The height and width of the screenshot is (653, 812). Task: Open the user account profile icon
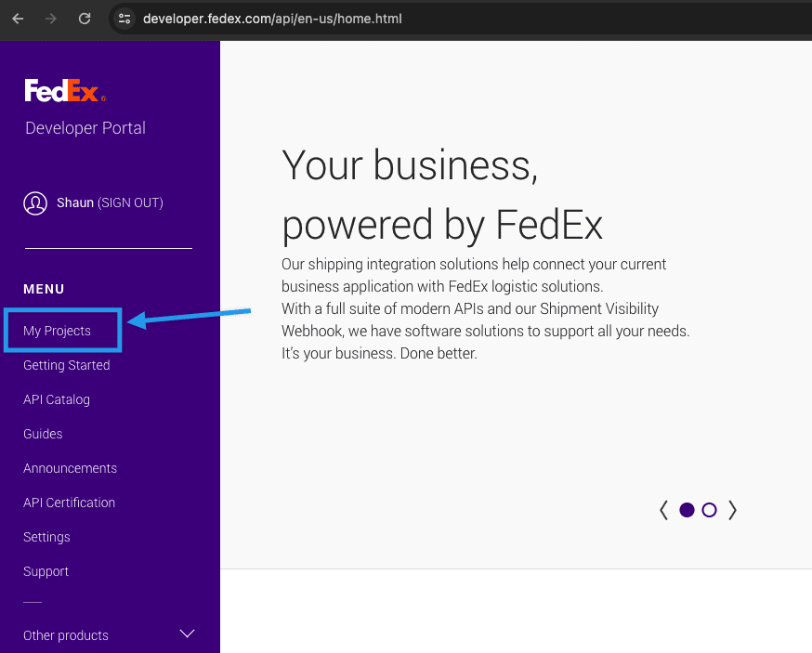pyautogui.click(x=35, y=202)
